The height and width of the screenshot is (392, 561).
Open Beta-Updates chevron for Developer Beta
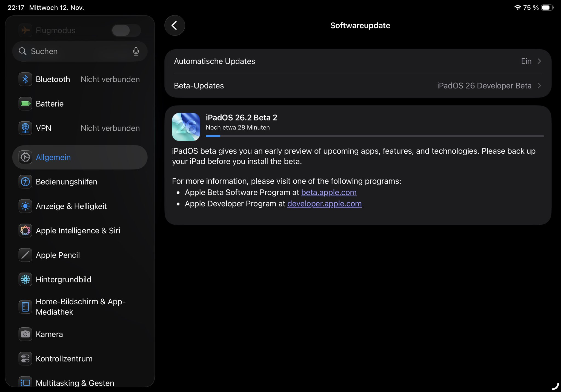539,85
